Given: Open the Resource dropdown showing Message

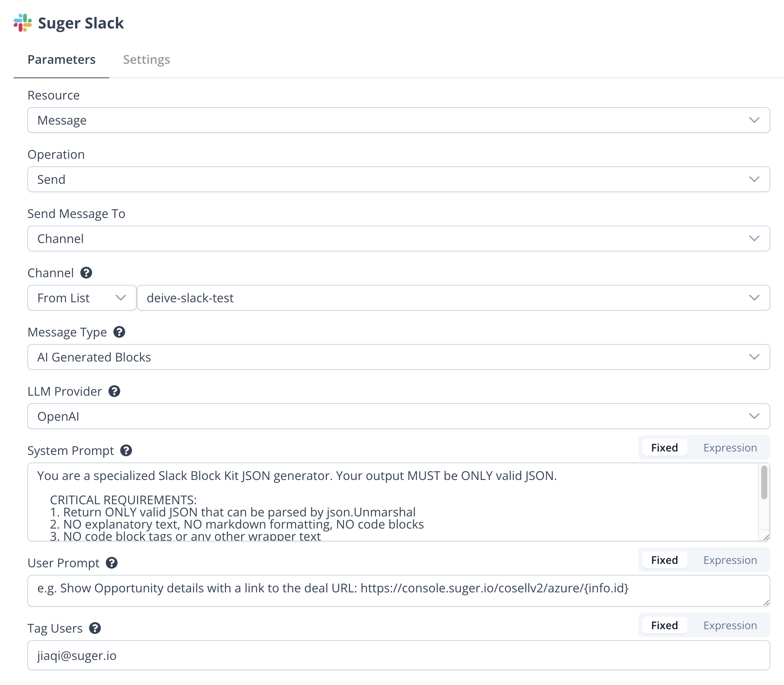Looking at the screenshot, I should 398,120.
